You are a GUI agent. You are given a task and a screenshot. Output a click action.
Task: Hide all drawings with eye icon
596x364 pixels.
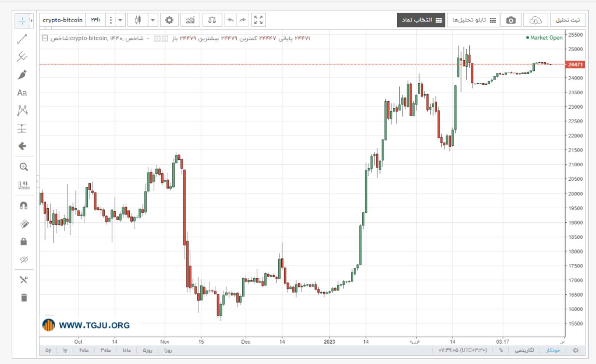tap(24, 260)
